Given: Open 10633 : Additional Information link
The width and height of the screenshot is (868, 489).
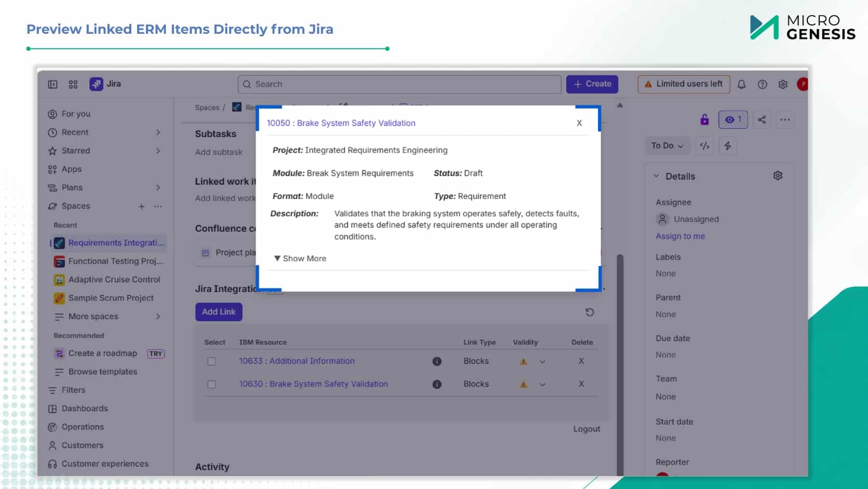Looking at the screenshot, I should tap(296, 361).
